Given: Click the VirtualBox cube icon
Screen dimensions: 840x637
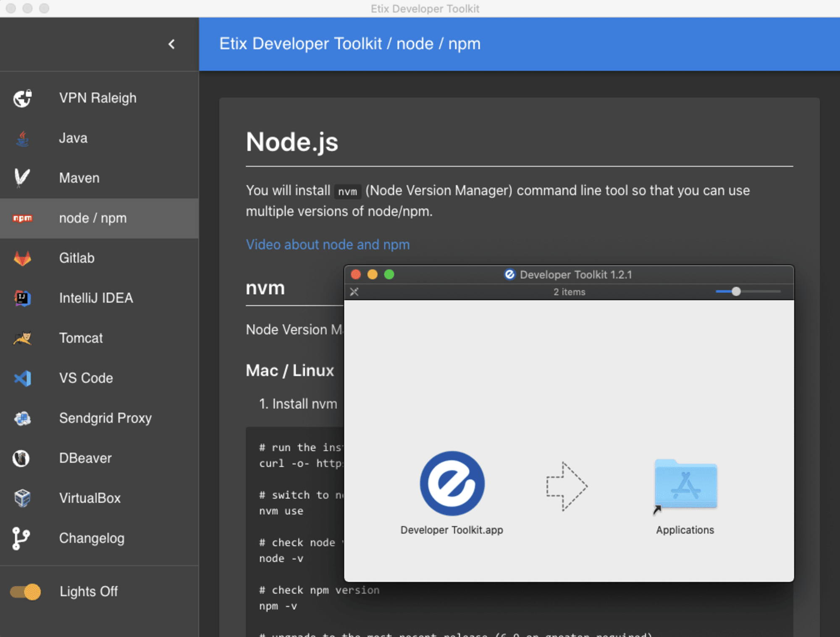Looking at the screenshot, I should click(x=22, y=498).
